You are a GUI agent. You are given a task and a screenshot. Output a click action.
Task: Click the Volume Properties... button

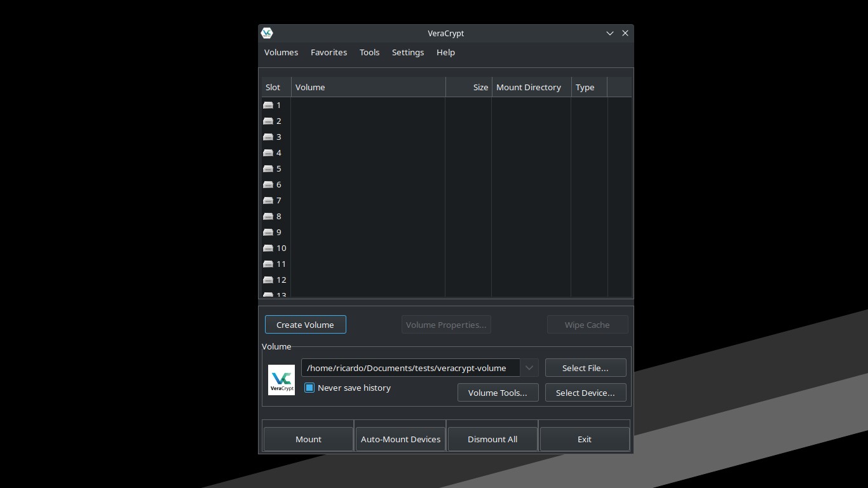(x=446, y=325)
